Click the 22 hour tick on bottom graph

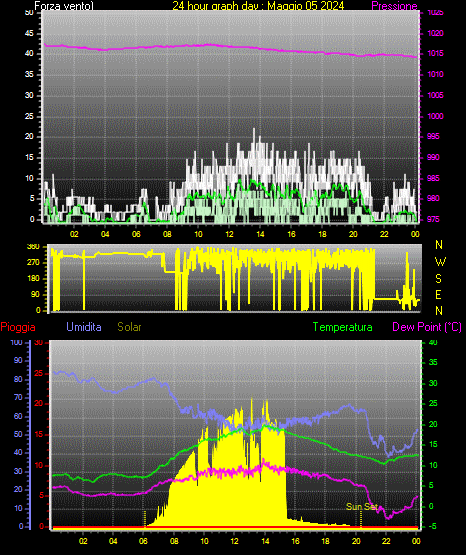click(386, 541)
